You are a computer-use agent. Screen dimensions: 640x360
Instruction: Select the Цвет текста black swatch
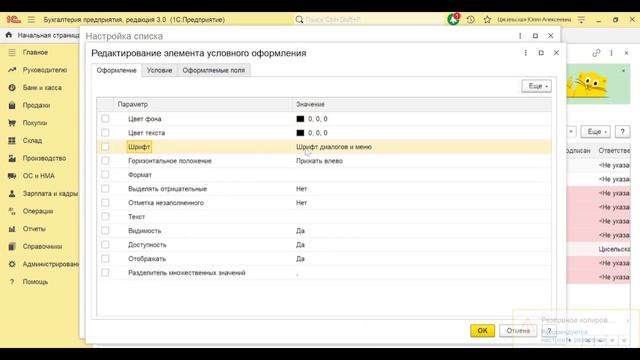point(300,133)
